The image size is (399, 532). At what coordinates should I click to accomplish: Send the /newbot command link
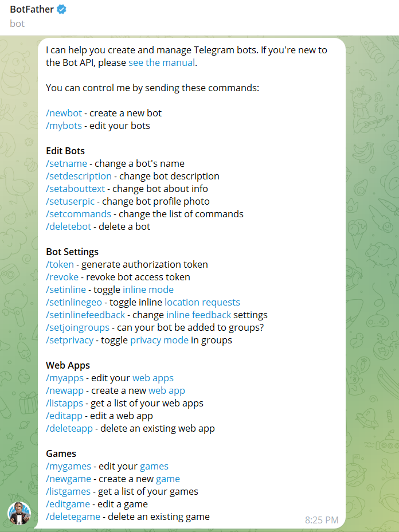[64, 113]
